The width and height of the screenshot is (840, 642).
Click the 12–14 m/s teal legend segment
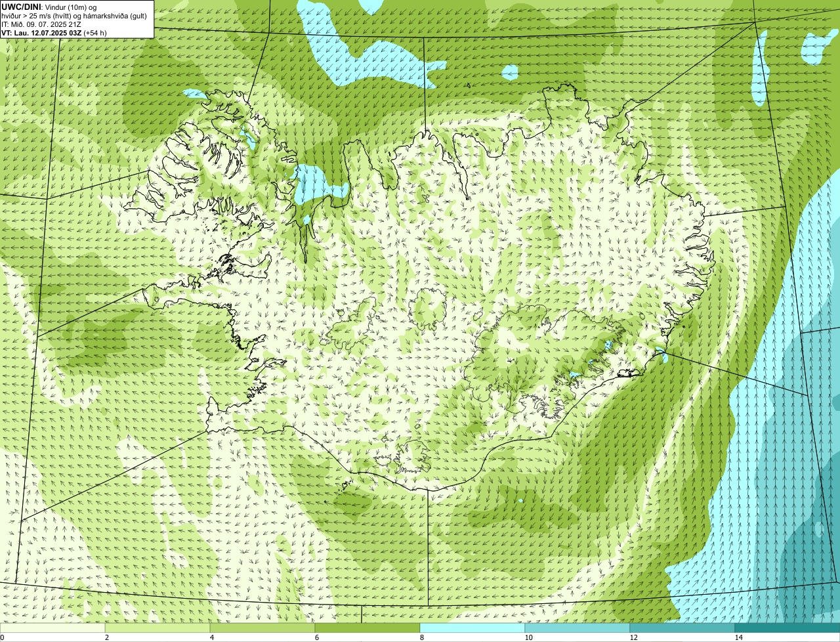682,628
